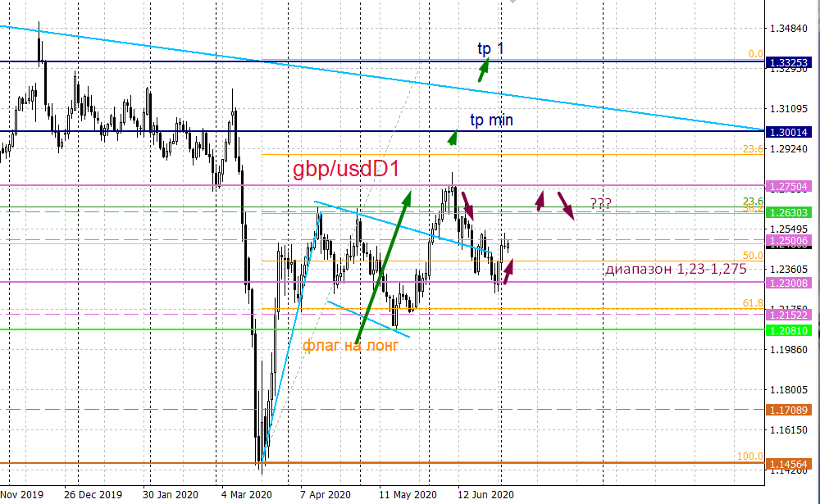Viewport: 820px width, 504px height.
Task: Select the 1.23605 price scale value
Action: pos(789,270)
